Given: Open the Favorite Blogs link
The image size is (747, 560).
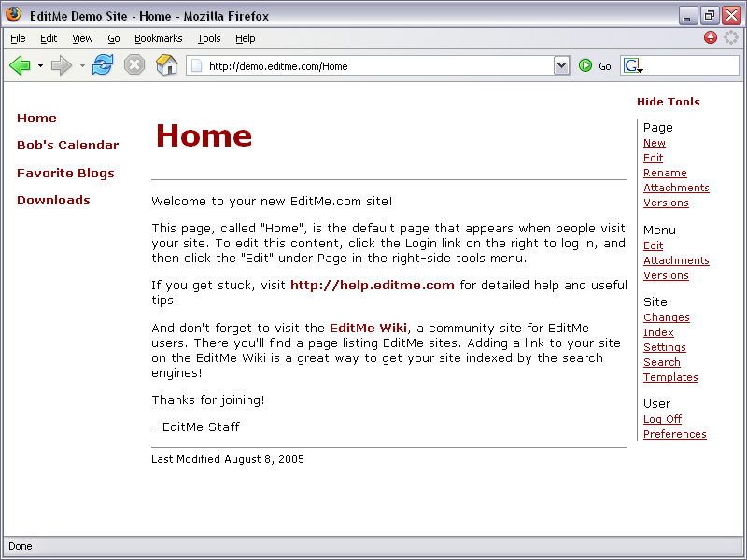Looking at the screenshot, I should tap(65, 174).
